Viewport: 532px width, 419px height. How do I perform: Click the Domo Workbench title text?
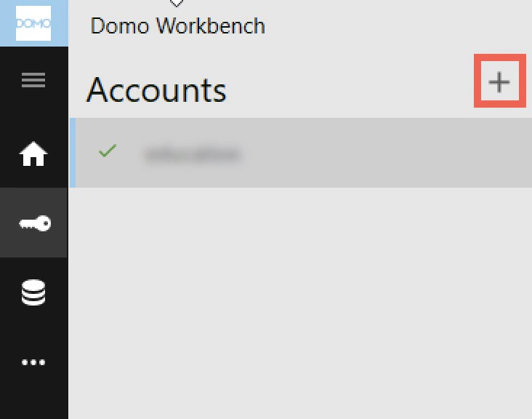(x=177, y=25)
